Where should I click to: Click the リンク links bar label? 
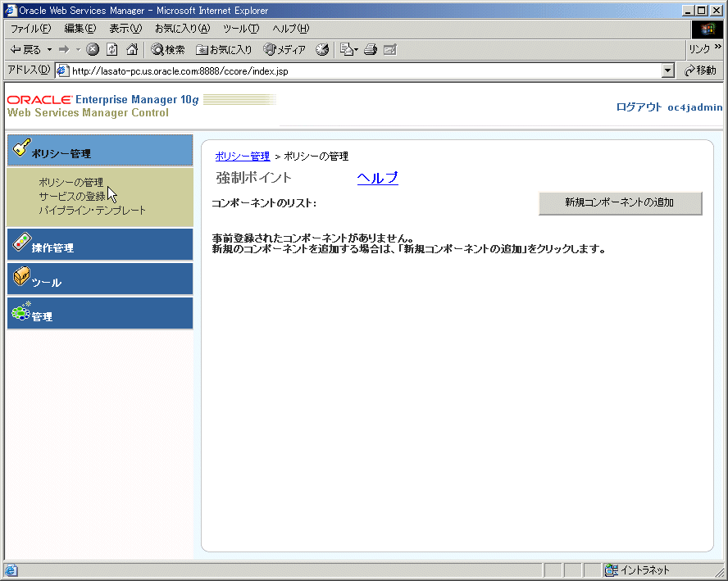click(x=699, y=49)
